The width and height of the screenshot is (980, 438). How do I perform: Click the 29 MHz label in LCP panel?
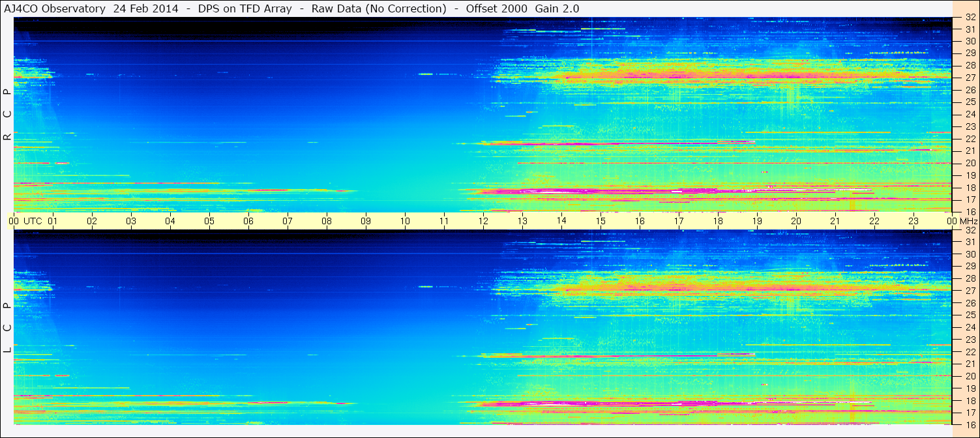click(970, 267)
